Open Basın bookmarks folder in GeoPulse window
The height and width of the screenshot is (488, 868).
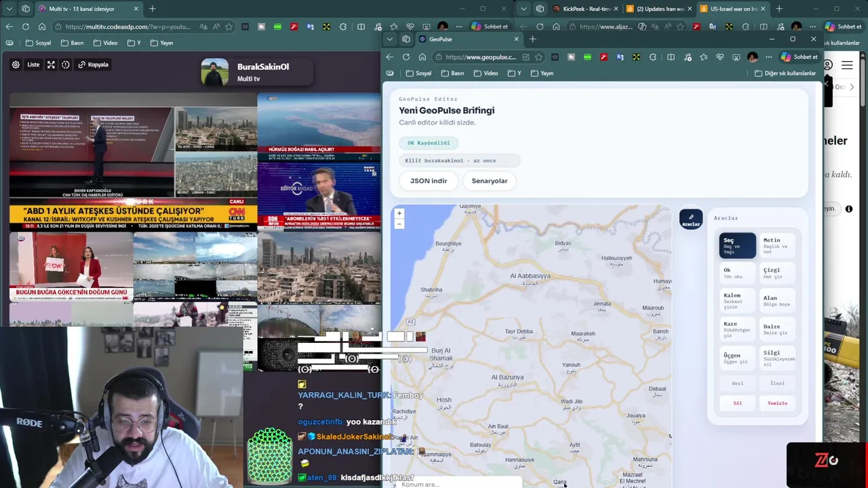pyautogui.click(x=452, y=73)
